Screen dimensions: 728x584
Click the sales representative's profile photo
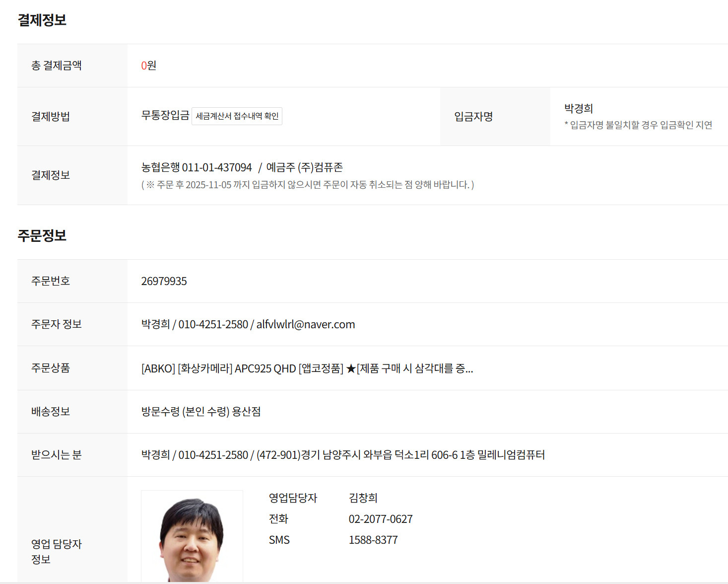coord(192,536)
